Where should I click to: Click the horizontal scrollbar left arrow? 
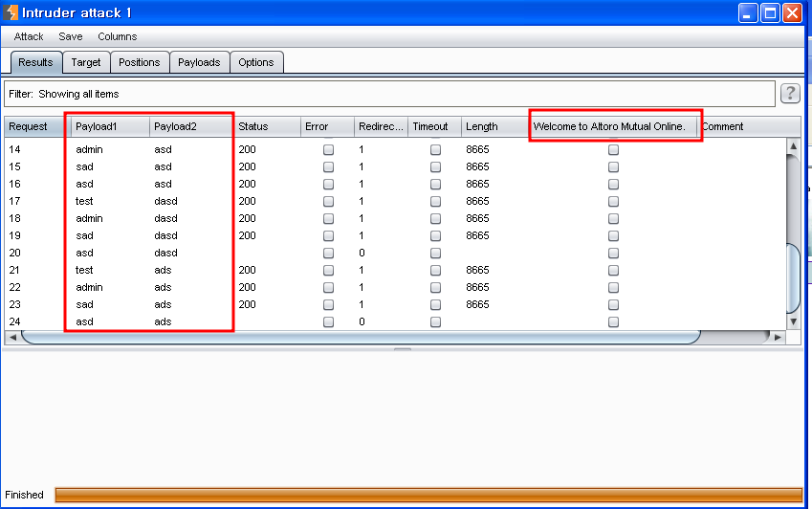coord(12,337)
